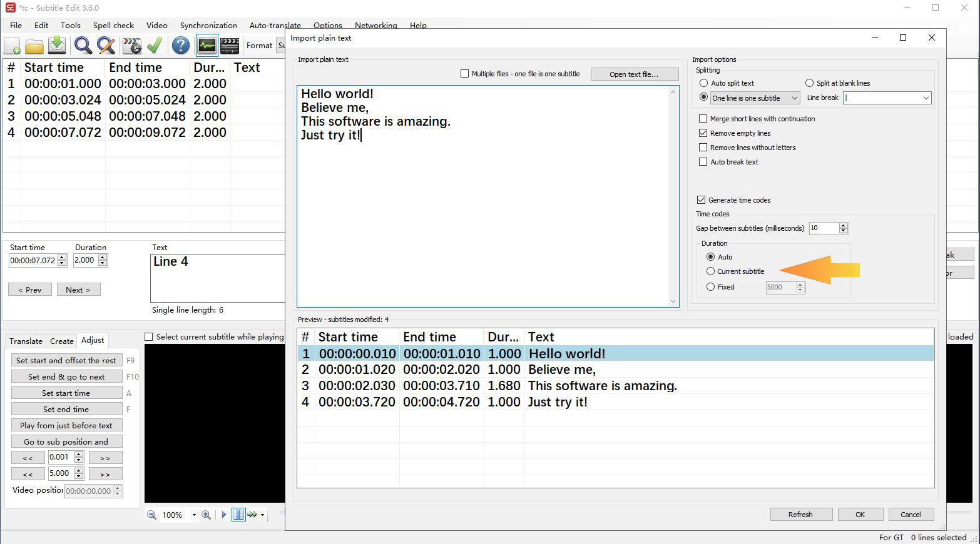Image resolution: width=980 pixels, height=544 pixels.
Task: Increase gap between subtitles with the stepper
Action: click(843, 225)
